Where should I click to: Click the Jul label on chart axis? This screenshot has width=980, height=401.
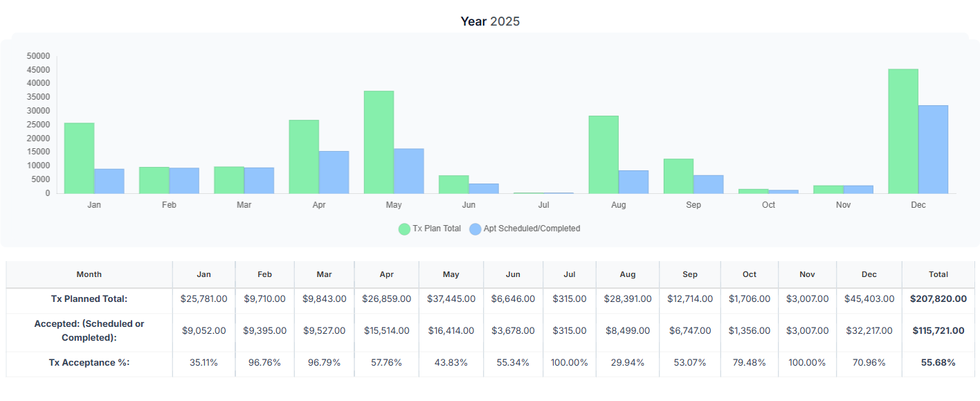[543, 205]
